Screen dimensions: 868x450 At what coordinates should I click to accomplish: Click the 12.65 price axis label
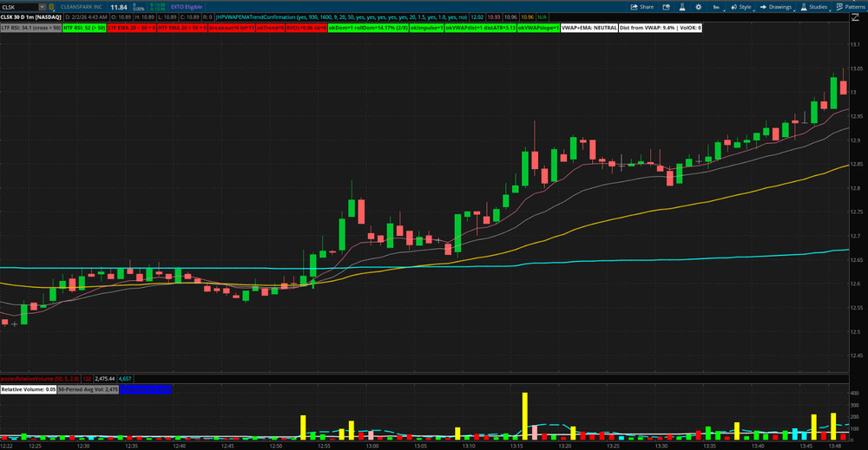click(x=857, y=260)
